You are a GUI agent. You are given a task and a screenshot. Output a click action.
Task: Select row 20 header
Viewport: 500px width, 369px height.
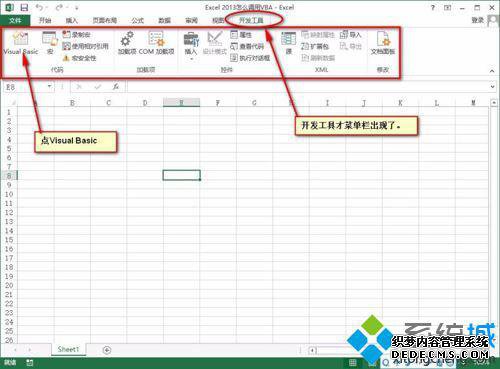click(9, 286)
